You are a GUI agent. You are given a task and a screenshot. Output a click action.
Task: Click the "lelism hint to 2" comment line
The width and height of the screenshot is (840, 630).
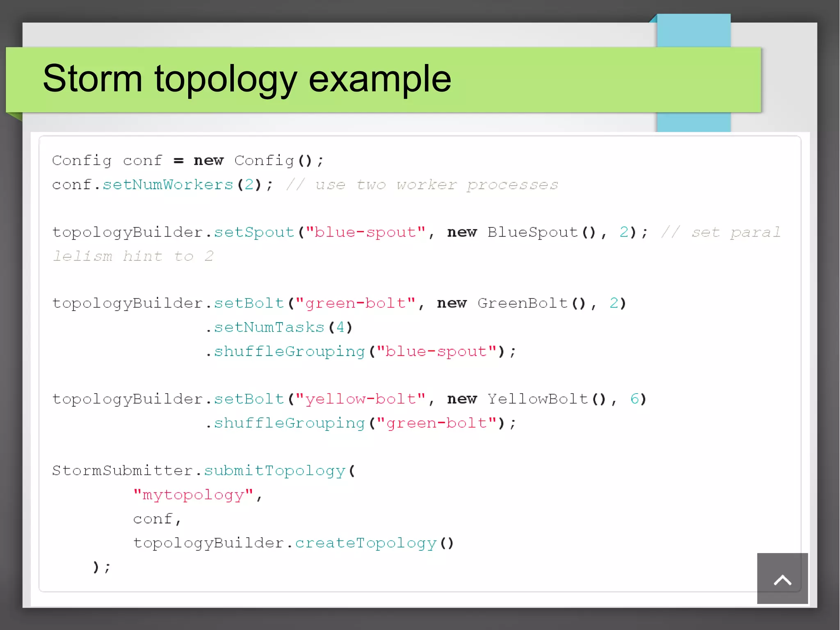click(x=133, y=256)
